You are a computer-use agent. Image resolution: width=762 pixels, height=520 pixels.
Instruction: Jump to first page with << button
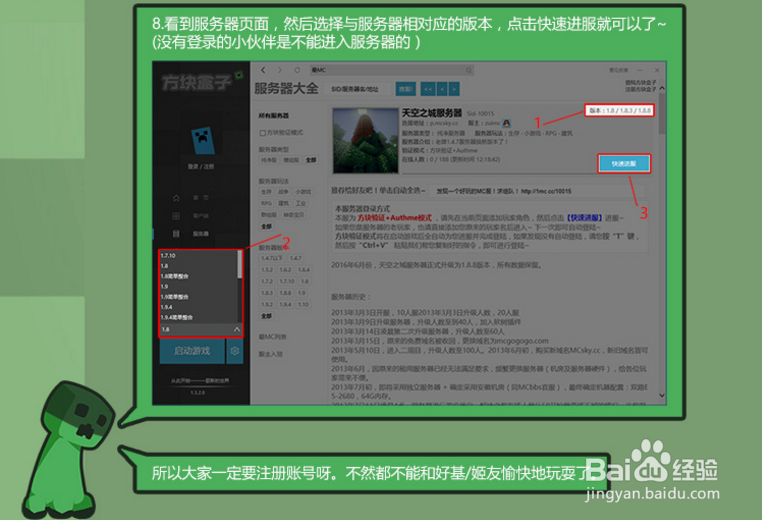tap(427, 89)
